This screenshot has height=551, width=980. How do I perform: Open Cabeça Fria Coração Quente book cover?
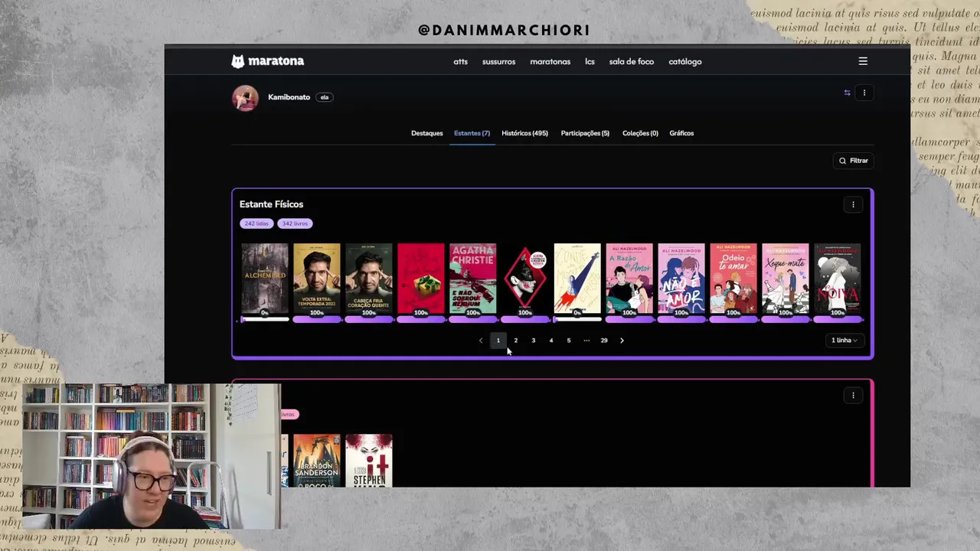[369, 279]
